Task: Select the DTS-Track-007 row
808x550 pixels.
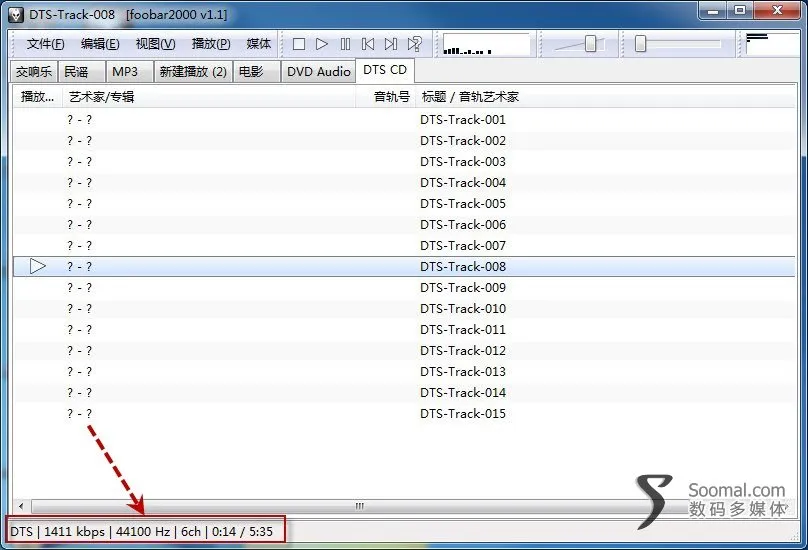Action: click(x=404, y=246)
